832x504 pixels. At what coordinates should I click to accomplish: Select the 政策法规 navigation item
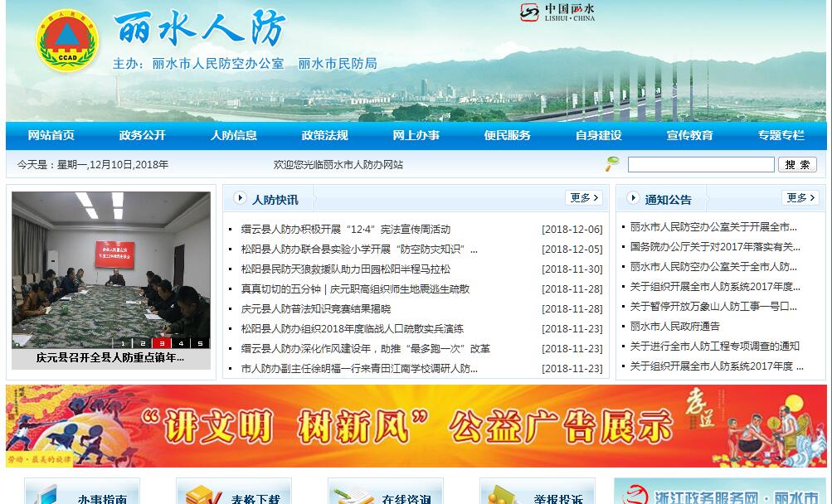coord(324,135)
